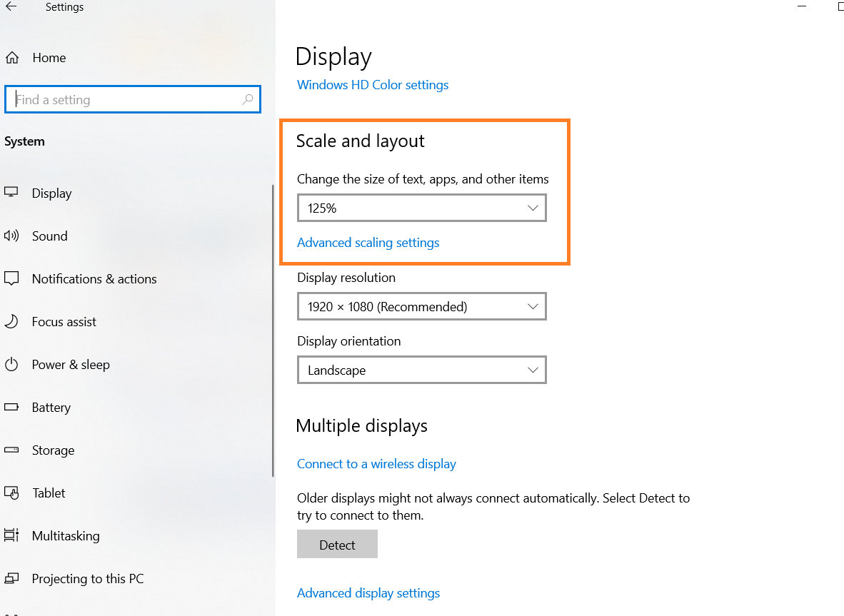Screen dimensions: 844x616
Task: Click the Storage drive icon
Action: pyautogui.click(x=11, y=450)
